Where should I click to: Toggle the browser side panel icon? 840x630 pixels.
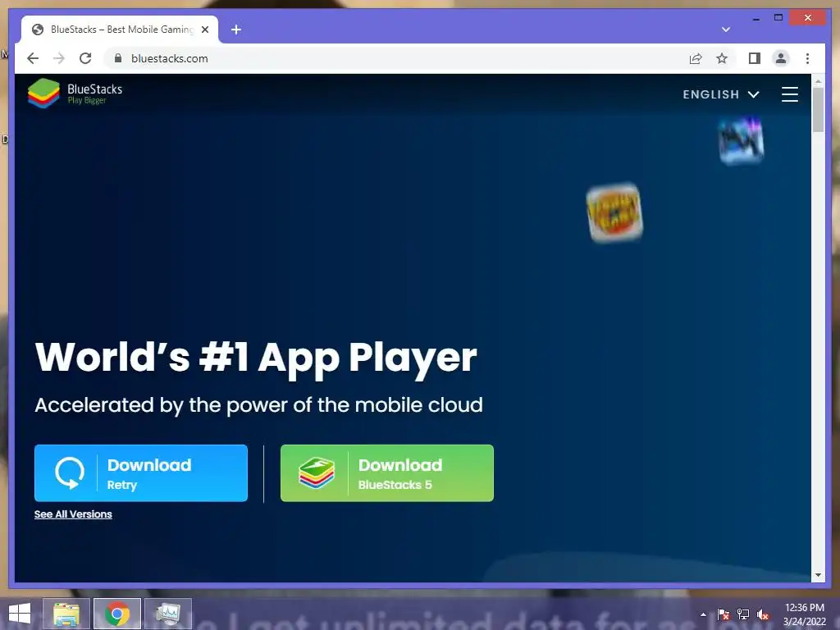(755, 58)
